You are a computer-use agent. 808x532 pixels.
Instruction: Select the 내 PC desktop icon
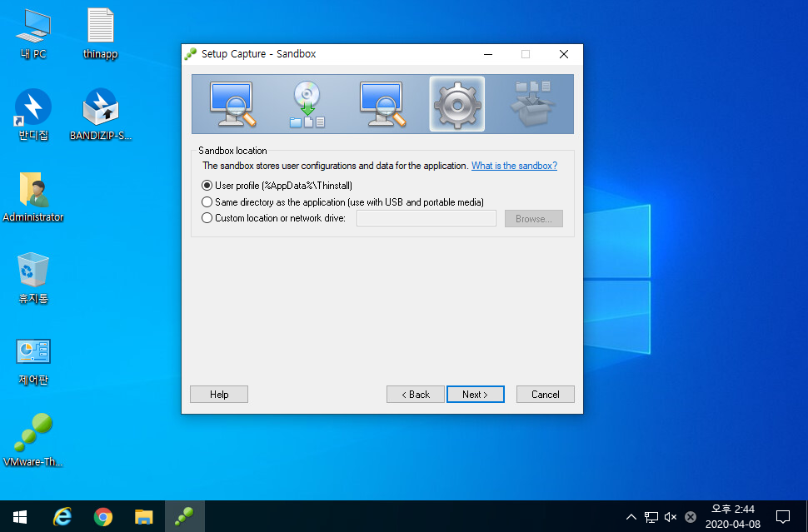(33, 33)
